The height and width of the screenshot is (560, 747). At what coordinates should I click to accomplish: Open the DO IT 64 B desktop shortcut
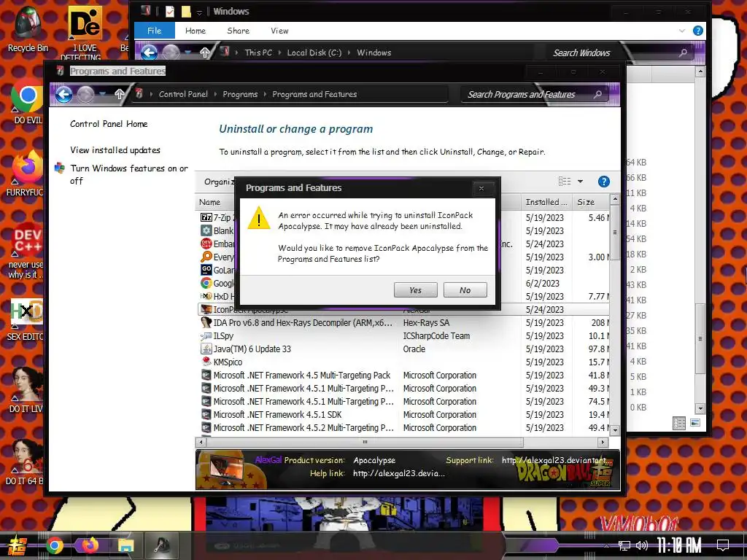point(25,462)
